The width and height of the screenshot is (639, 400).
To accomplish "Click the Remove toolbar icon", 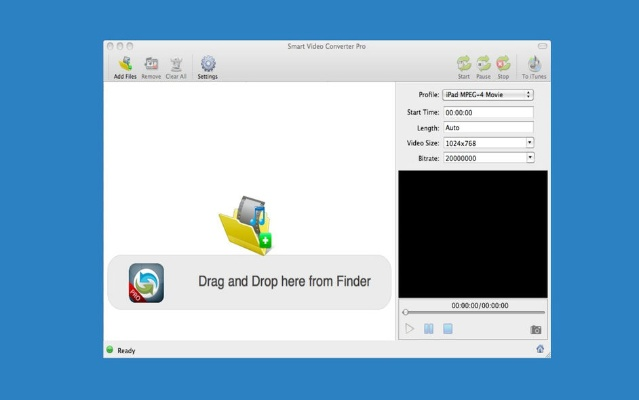I will 151,64.
